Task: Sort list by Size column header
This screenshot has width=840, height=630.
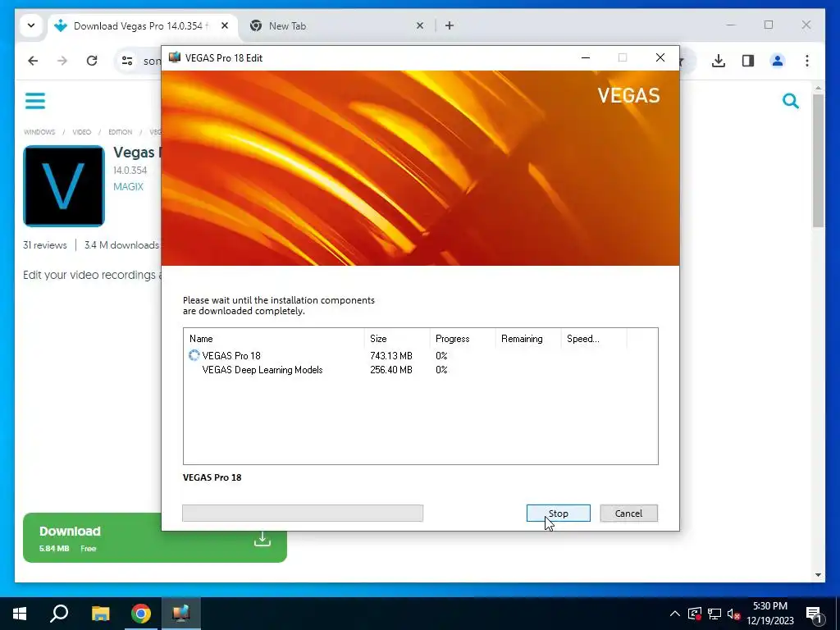Action: tap(397, 339)
